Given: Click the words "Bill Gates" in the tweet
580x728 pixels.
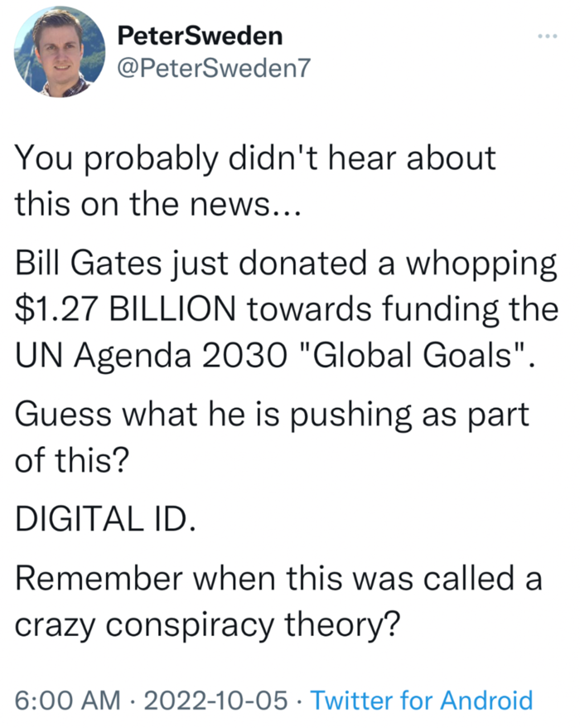Looking at the screenshot, I should (x=88, y=263).
